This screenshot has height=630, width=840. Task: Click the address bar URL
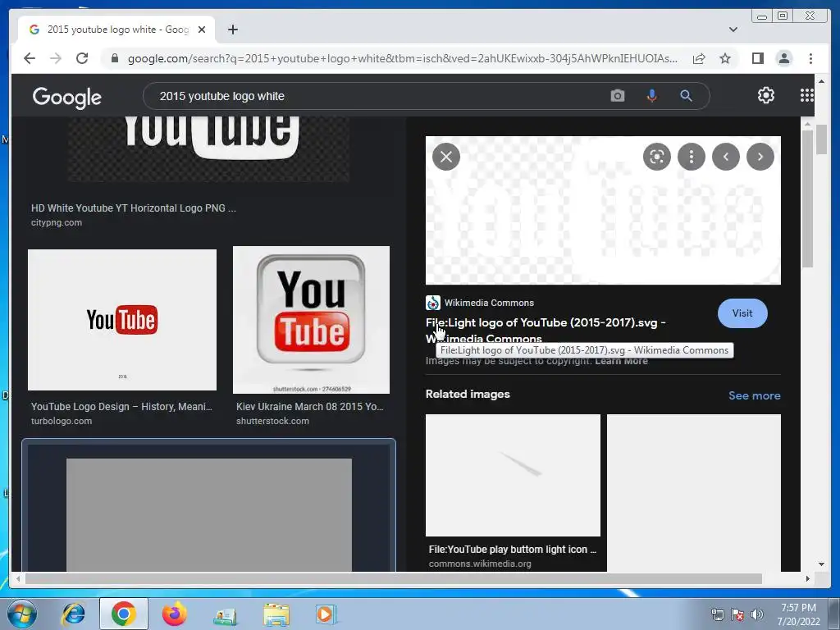coord(402,58)
